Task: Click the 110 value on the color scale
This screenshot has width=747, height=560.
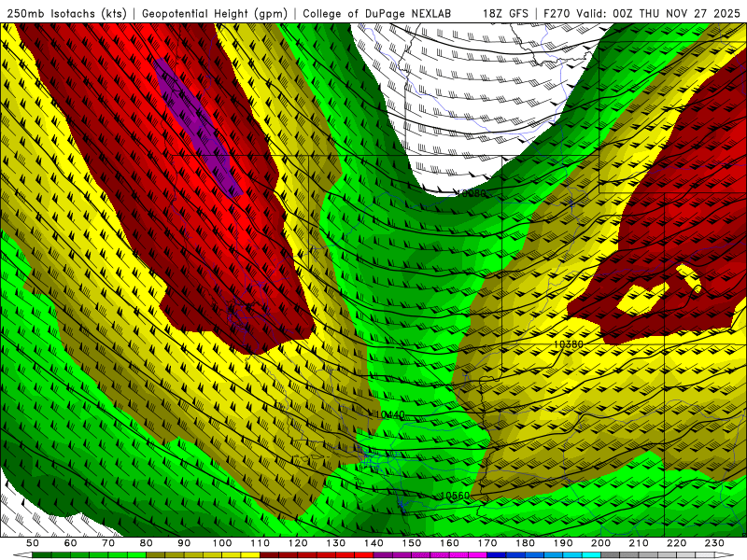Action: click(261, 543)
